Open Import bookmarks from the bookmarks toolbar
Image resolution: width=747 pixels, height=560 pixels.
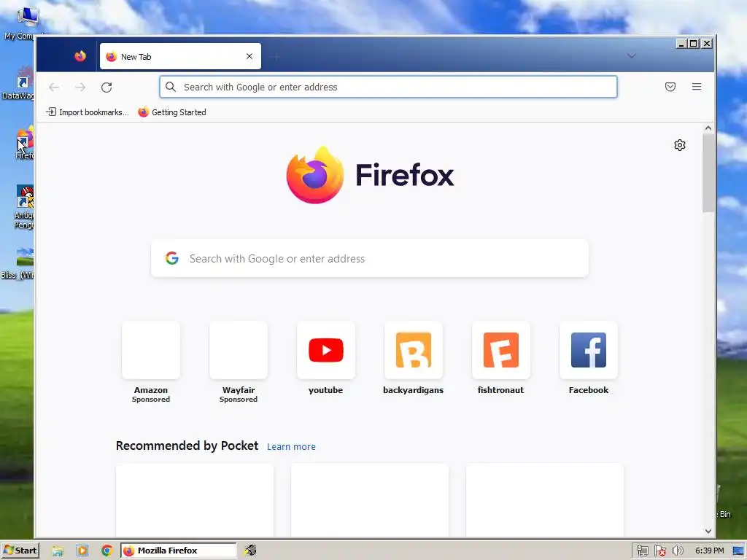pos(88,112)
